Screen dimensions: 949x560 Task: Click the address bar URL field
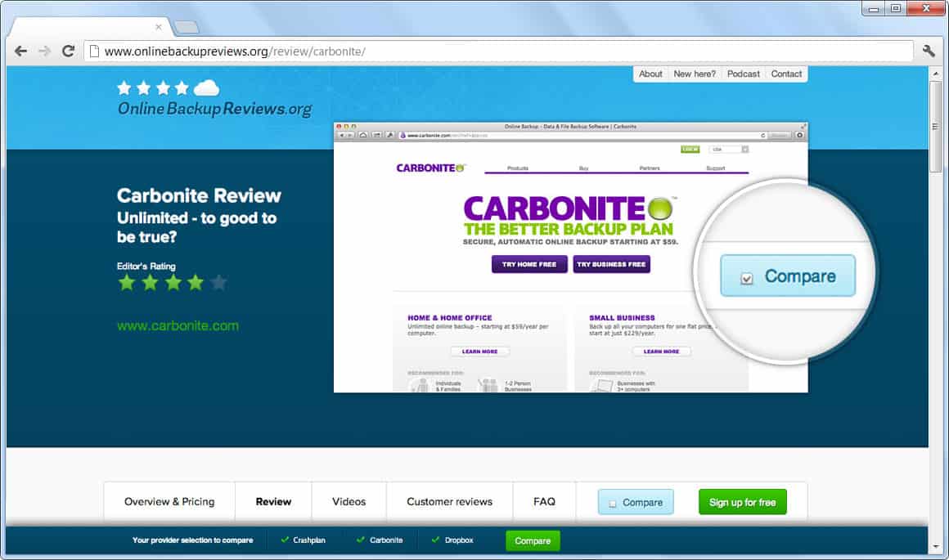tap(499, 52)
